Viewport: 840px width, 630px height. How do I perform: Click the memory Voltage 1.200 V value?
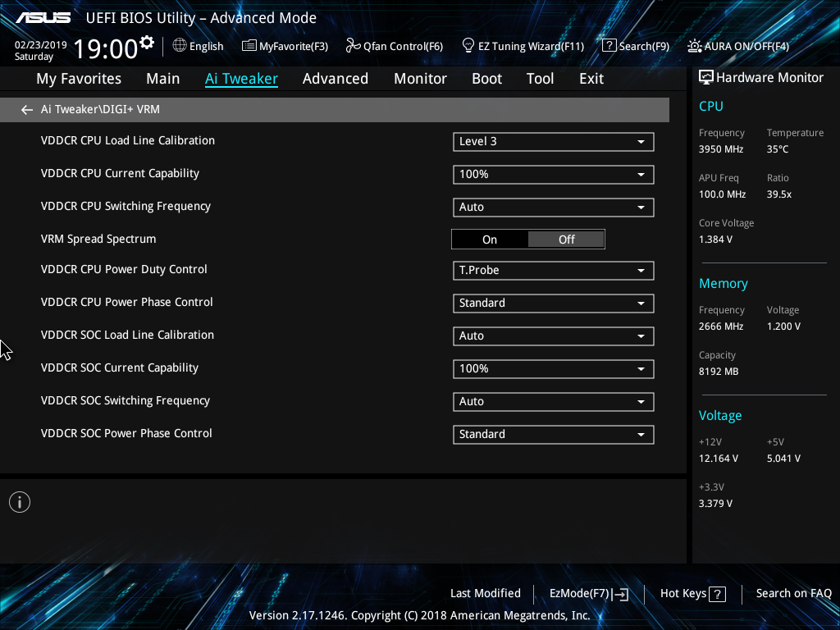tap(783, 326)
